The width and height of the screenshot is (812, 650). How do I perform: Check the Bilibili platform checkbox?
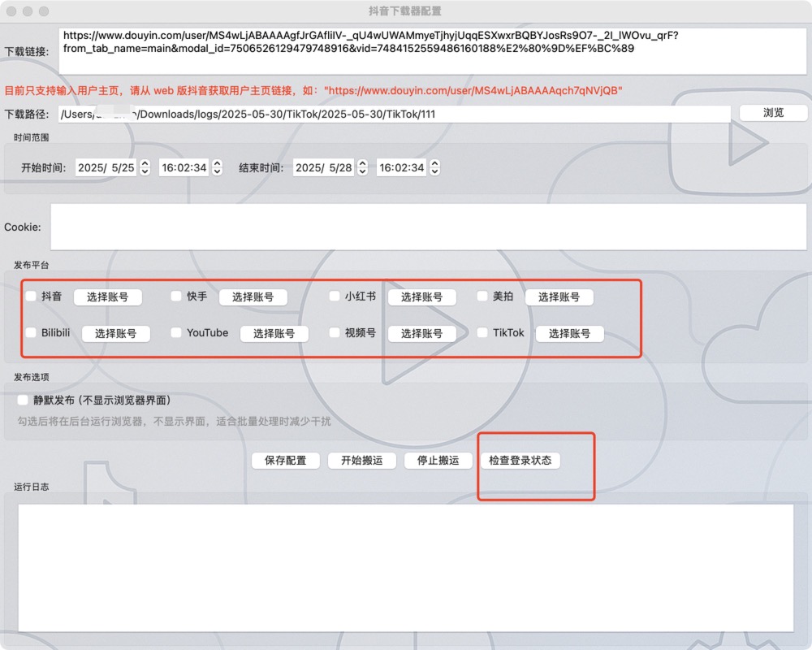(x=31, y=332)
